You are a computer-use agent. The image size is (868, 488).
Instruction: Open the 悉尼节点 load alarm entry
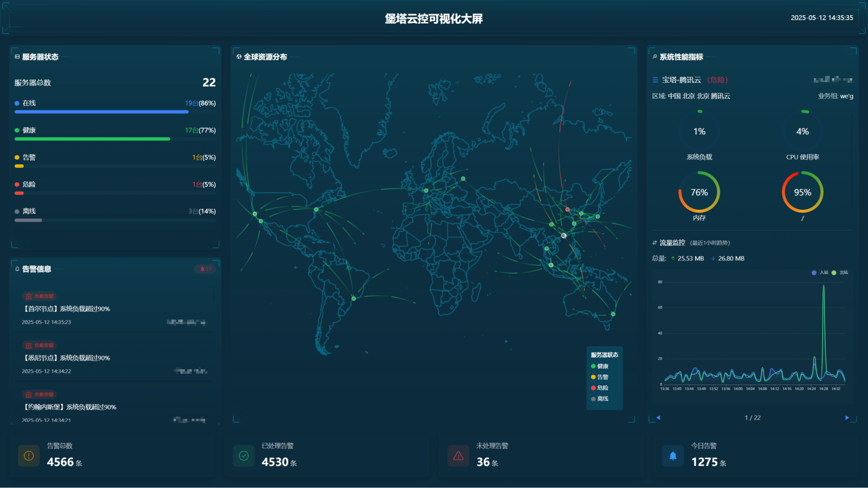tap(66, 358)
